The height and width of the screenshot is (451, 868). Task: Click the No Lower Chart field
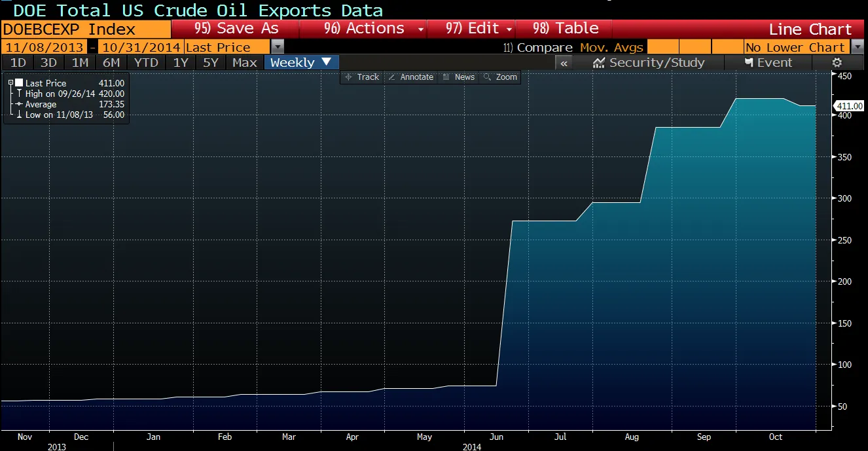point(797,47)
